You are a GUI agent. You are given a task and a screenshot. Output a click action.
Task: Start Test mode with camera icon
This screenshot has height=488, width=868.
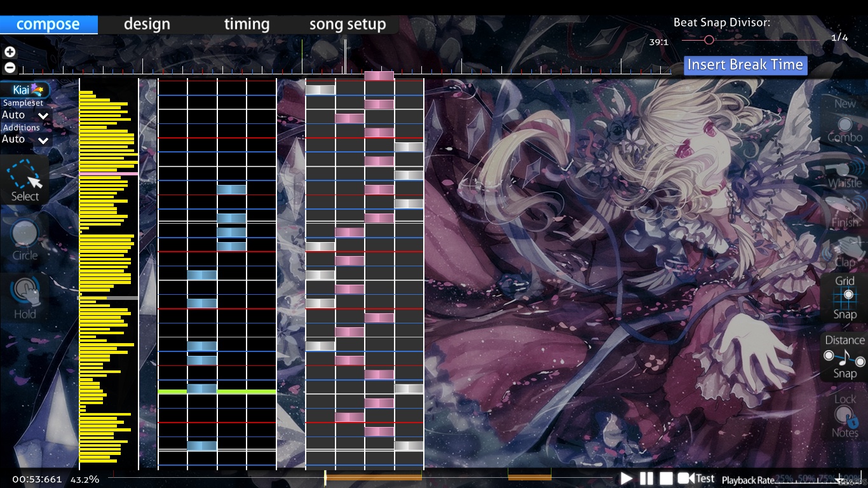(696, 478)
